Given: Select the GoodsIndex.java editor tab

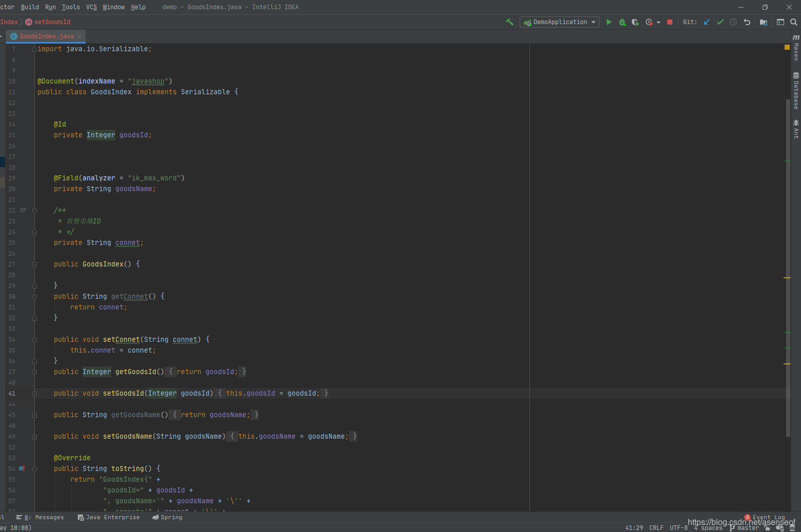Looking at the screenshot, I should [46, 36].
